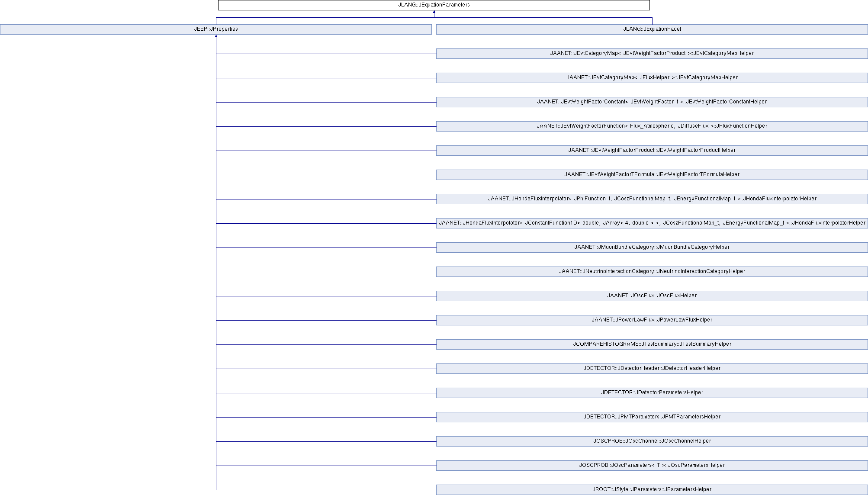The height and width of the screenshot is (495, 868).
Task: Select JROOT JStyle JParametersHelper node
Action: pos(652,489)
